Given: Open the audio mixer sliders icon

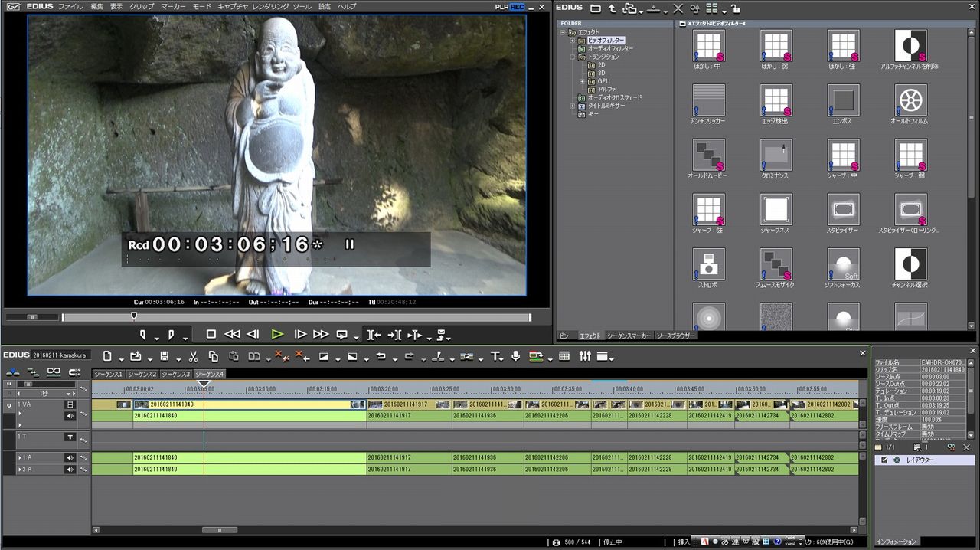Looking at the screenshot, I should (585, 356).
